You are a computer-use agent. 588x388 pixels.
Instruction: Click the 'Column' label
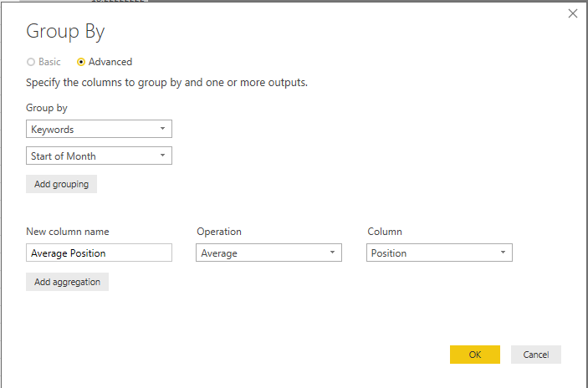(385, 232)
